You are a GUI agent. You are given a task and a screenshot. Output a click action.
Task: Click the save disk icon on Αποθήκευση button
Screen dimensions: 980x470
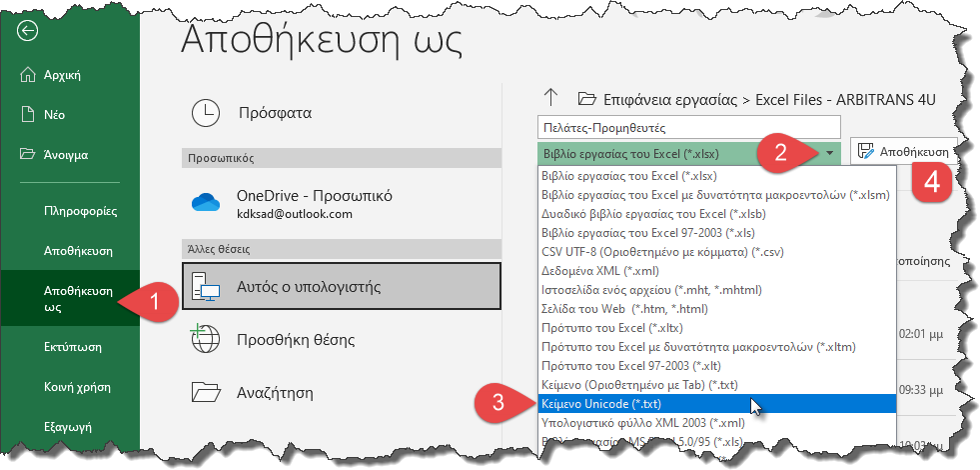click(866, 151)
